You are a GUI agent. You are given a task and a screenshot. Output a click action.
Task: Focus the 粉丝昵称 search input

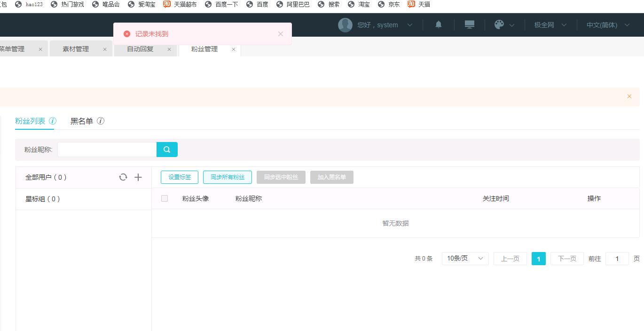click(107, 150)
